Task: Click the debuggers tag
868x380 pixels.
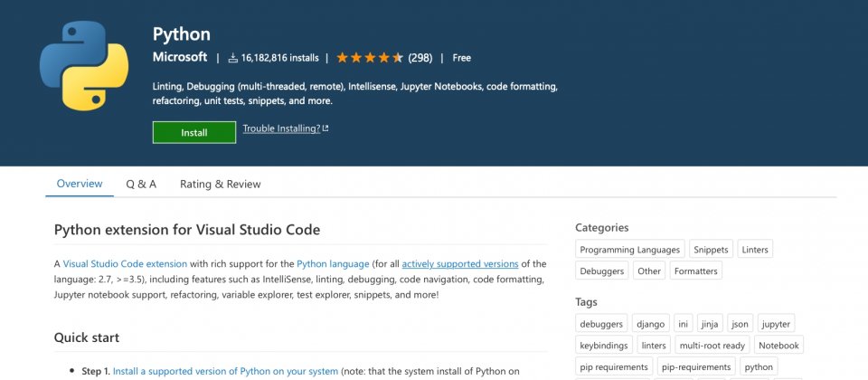Action: pos(601,324)
